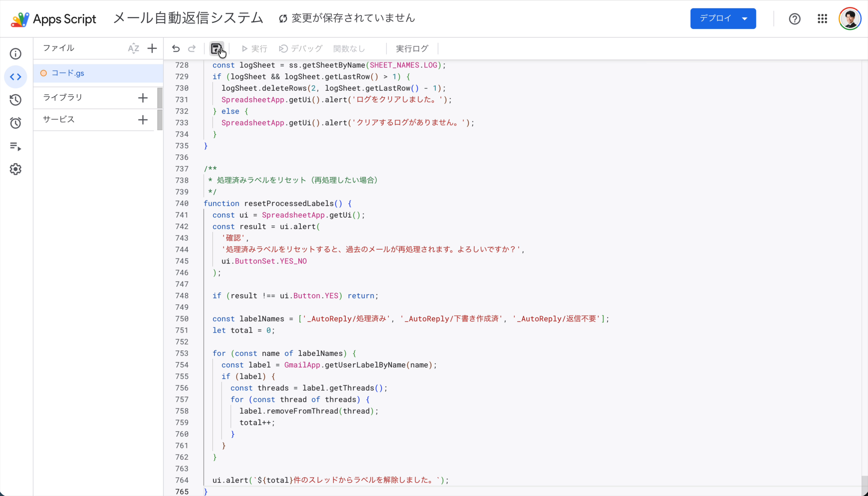Open the help menu

795,18
